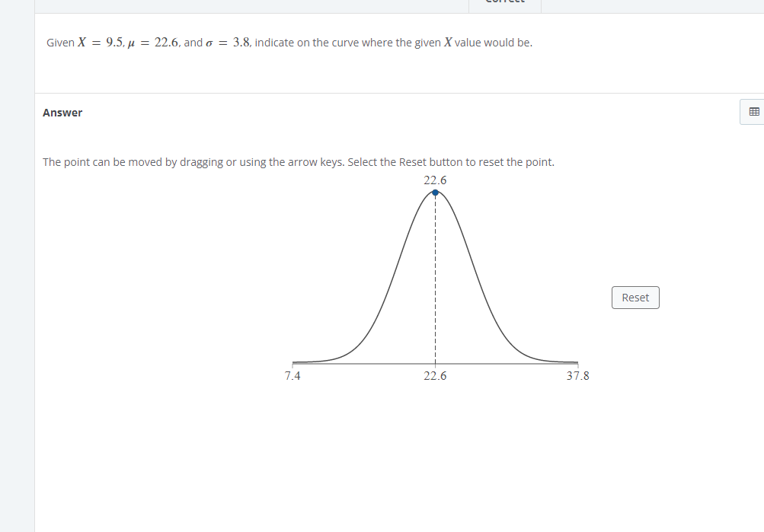Click the spreadsheet icon near the Answer heading

[x=753, y=111]
